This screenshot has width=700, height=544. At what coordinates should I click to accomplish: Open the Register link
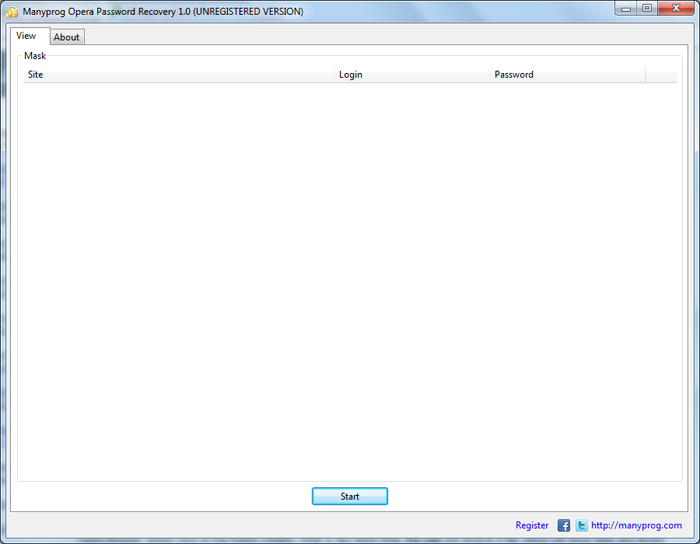pos(532,525)
